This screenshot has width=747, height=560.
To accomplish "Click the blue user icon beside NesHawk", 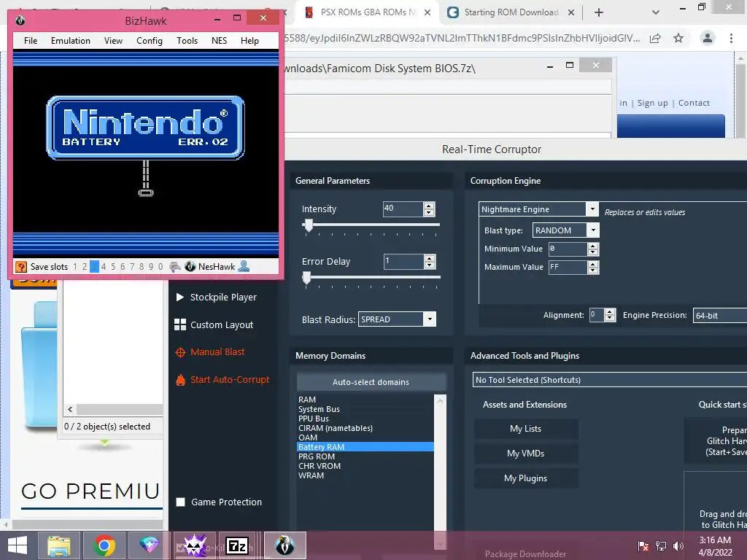I will point(244,266).
